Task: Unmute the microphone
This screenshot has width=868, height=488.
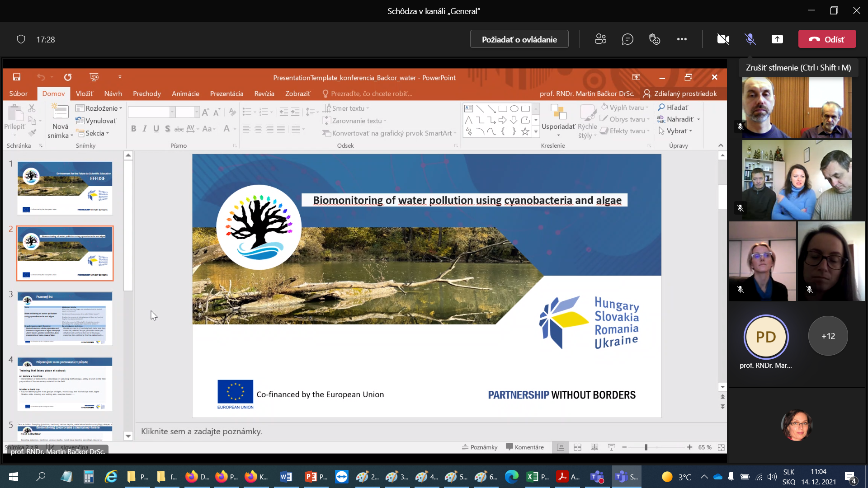Action: [750, 39]
